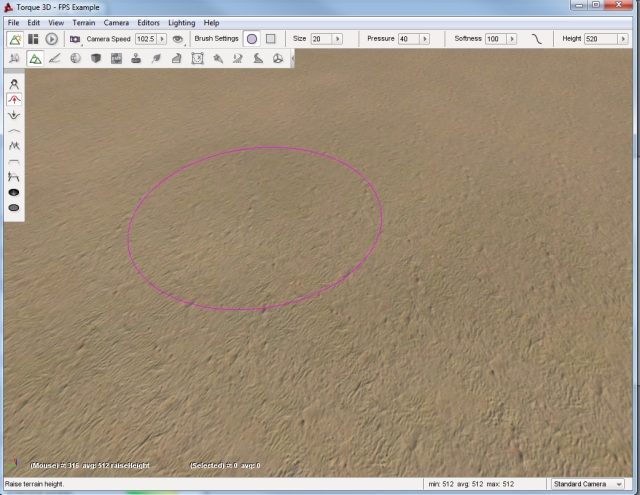Select the Raise Height terrain tool
Viewport: 640px width, 495px height.
14,100
